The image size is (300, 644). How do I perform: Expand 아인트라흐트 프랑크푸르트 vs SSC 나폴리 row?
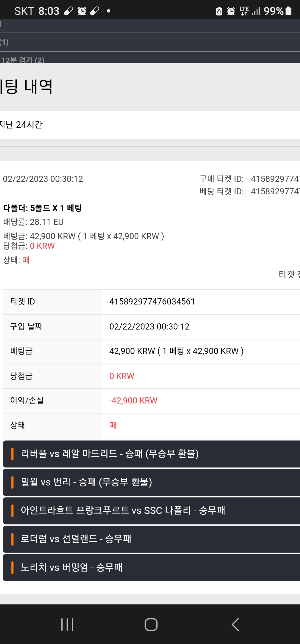click(151, 511)
